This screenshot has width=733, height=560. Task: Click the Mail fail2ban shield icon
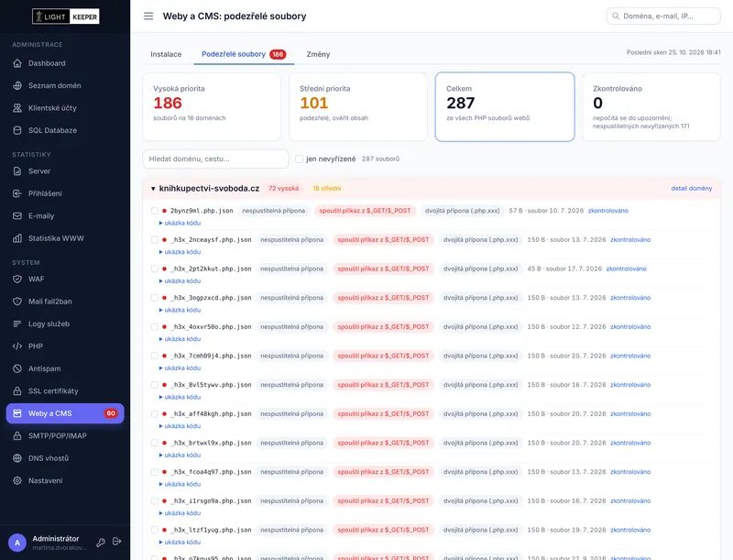point(17,302)
